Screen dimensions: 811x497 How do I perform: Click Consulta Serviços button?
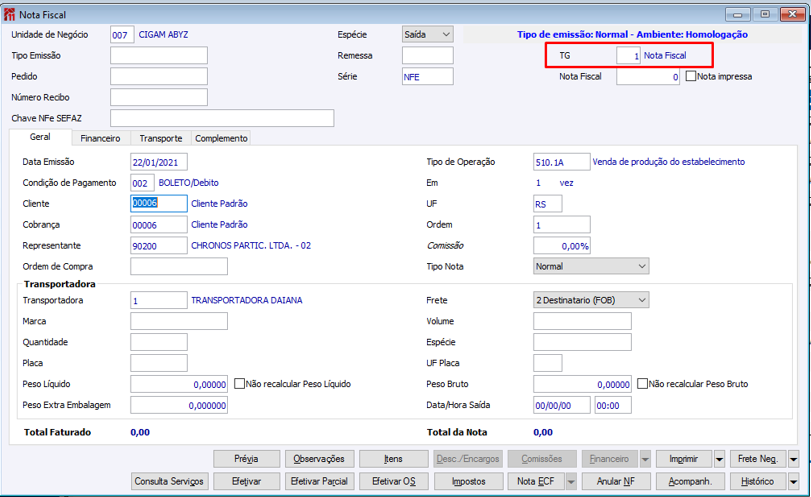pos(170,481)
